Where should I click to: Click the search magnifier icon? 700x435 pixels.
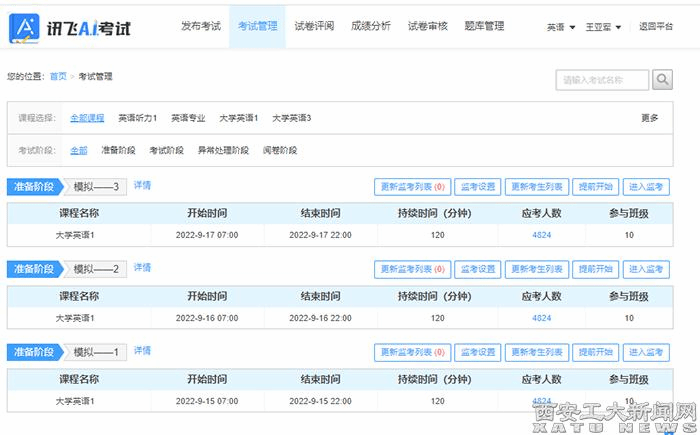coord(663,79)
